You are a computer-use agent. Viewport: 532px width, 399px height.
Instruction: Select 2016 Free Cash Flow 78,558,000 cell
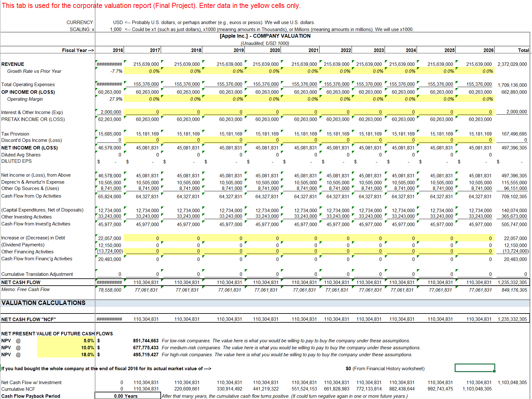[109, 290]
